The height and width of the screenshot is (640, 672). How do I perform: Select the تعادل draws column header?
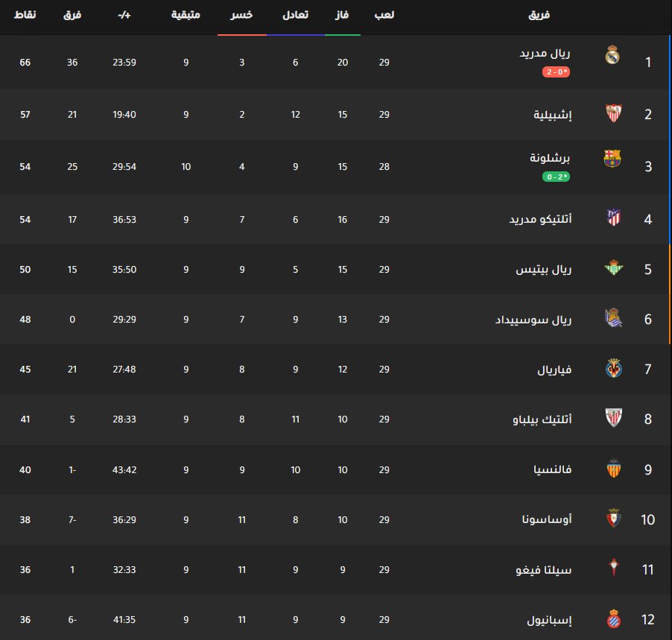[295, 15]
